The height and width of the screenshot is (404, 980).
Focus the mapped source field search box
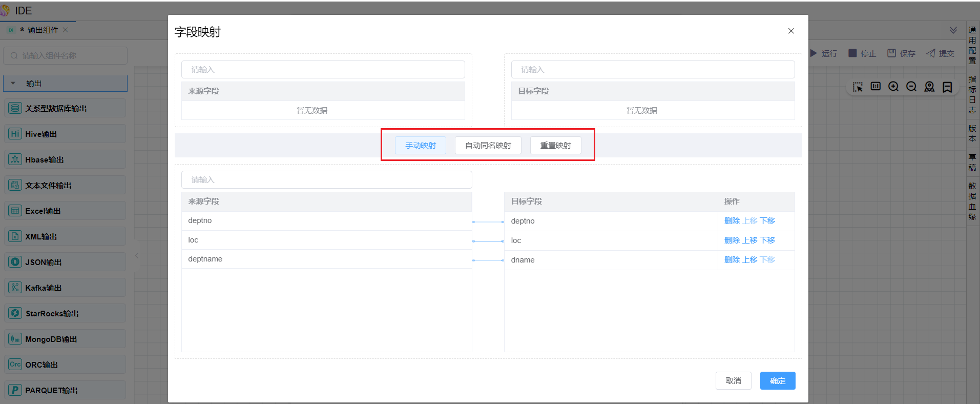[x=326, y=180]
